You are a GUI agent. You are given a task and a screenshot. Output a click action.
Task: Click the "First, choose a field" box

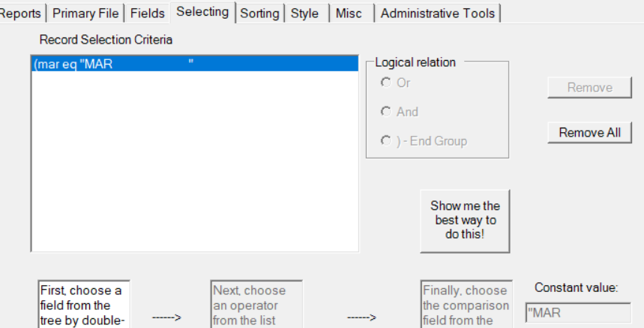point(83,305)
